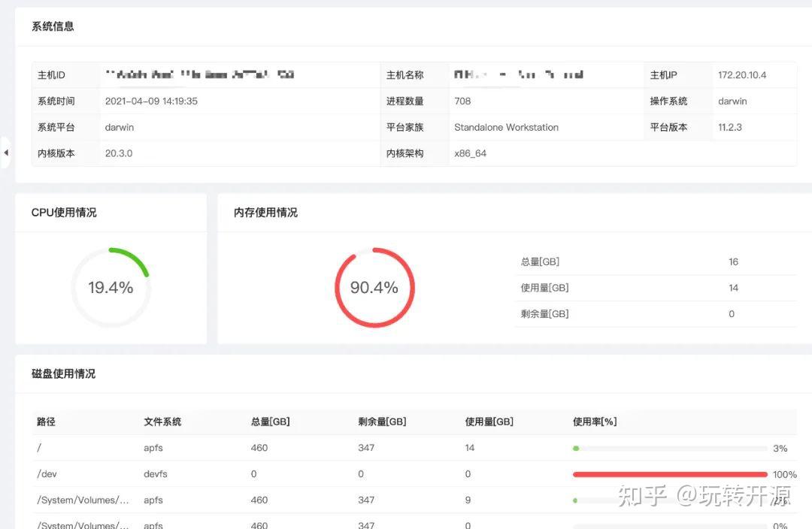This screenshot has width=812, height=529.
Task: Collapse the sidebar with the left arrow chevron
Action: tap(6, 152)
